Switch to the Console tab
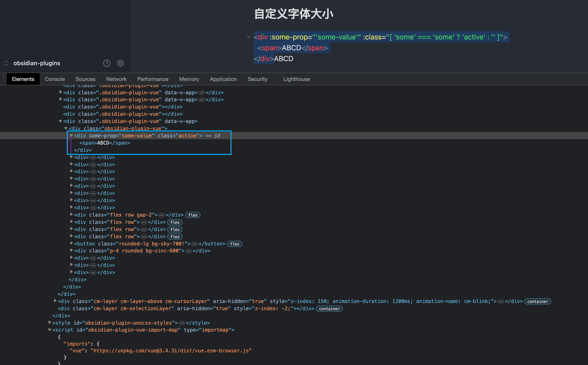 tap(55, 79)
